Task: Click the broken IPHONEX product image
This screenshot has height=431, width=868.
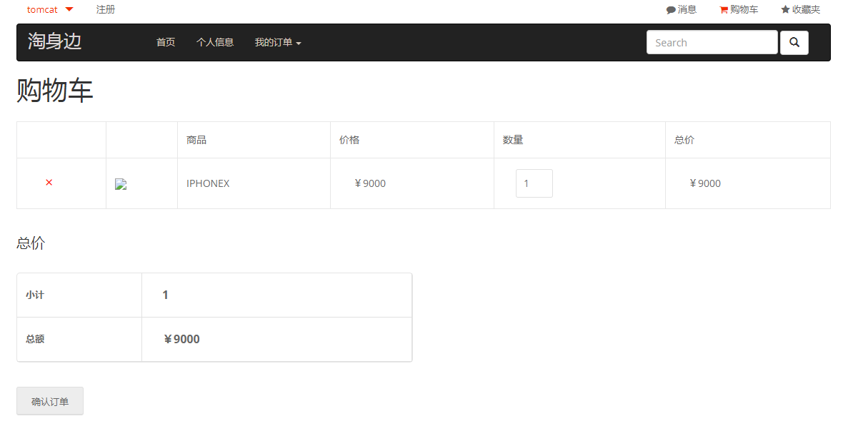Action: pyautogui.click(x=121, y=184)
